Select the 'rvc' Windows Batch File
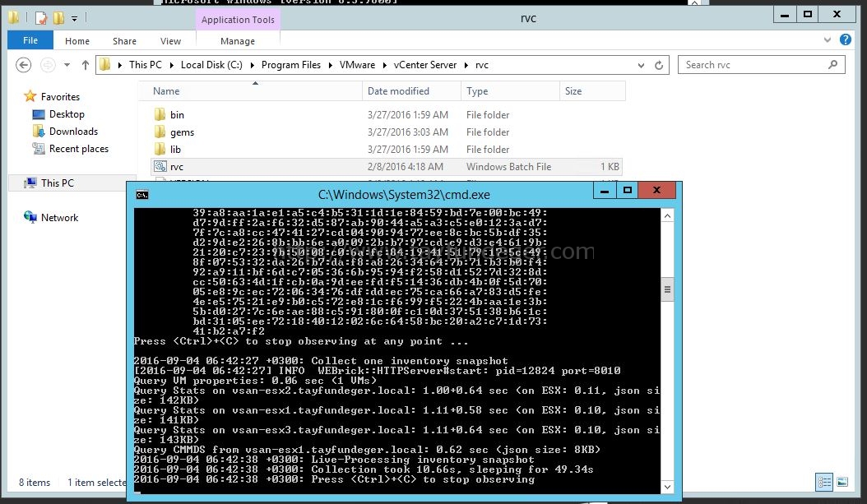This screenshot has width=867, height=504. (x=387, y=167)
